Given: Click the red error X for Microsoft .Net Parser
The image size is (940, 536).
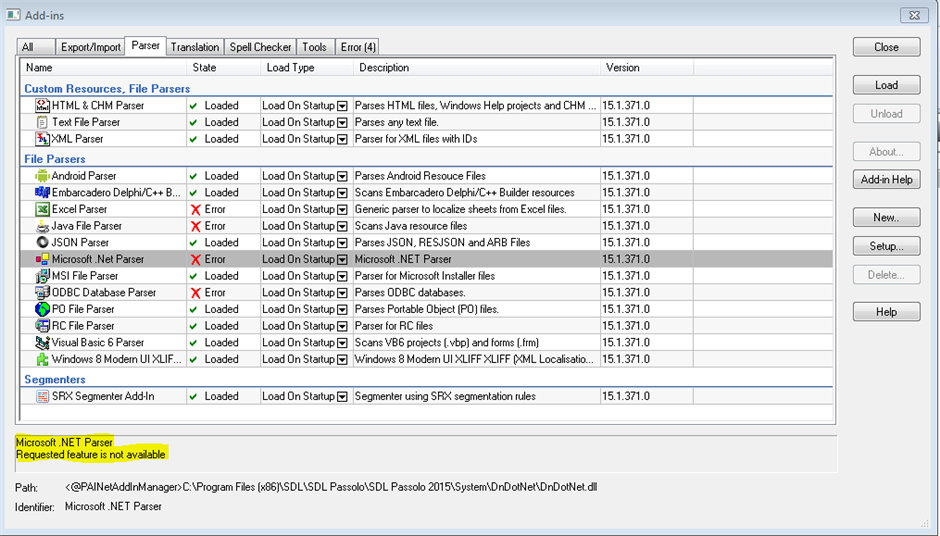Looking at the screenshot, I should 195,260.
